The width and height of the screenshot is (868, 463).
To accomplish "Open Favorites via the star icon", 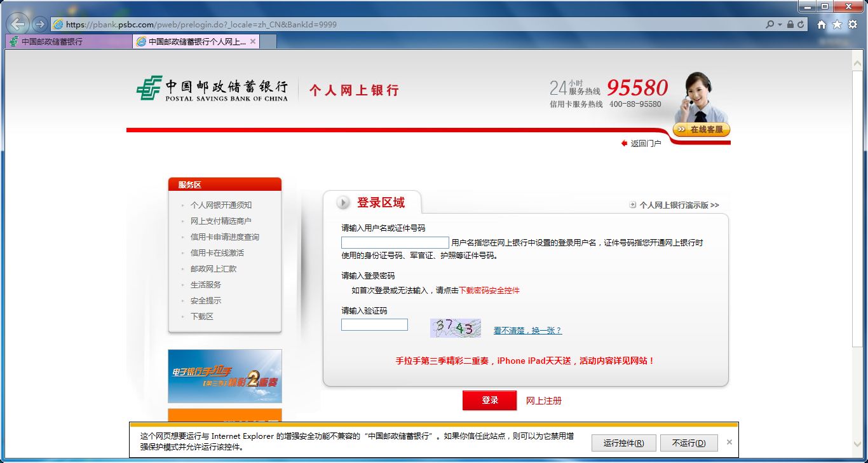I will [x=837, y=24].
